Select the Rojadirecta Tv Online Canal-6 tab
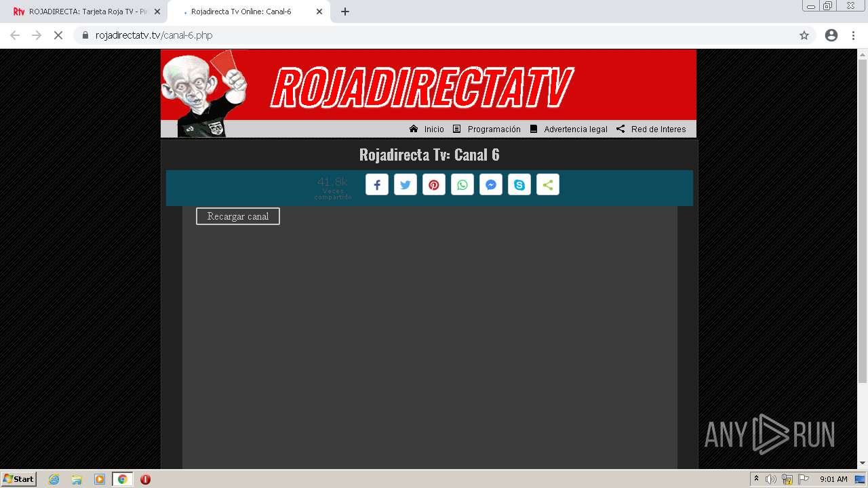 (x=241, y=12)
